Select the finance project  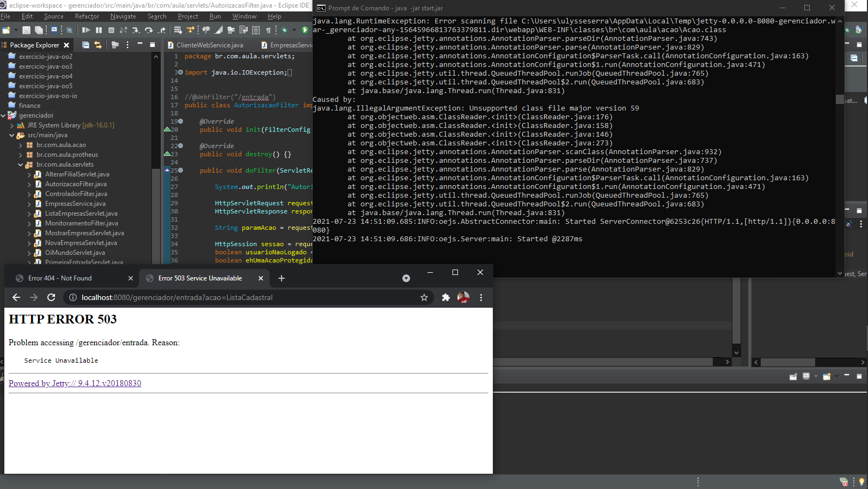[x=29, y=106]
